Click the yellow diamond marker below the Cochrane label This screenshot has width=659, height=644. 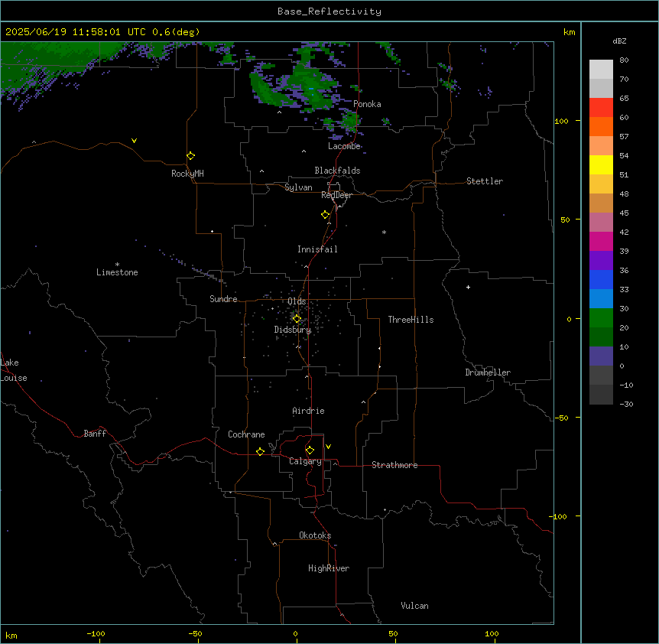[x=260, y=451]
